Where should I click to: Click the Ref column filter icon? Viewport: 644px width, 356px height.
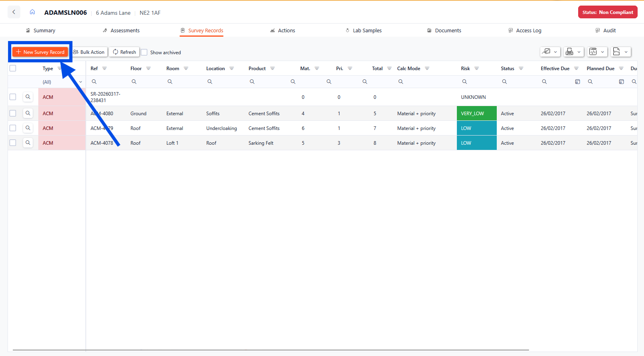105,69
